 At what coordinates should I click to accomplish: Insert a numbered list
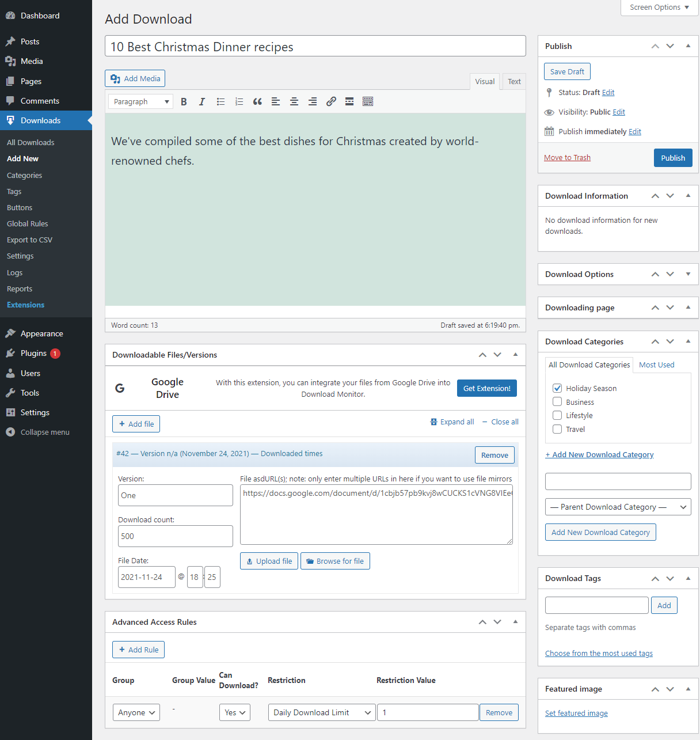(239, 102)
